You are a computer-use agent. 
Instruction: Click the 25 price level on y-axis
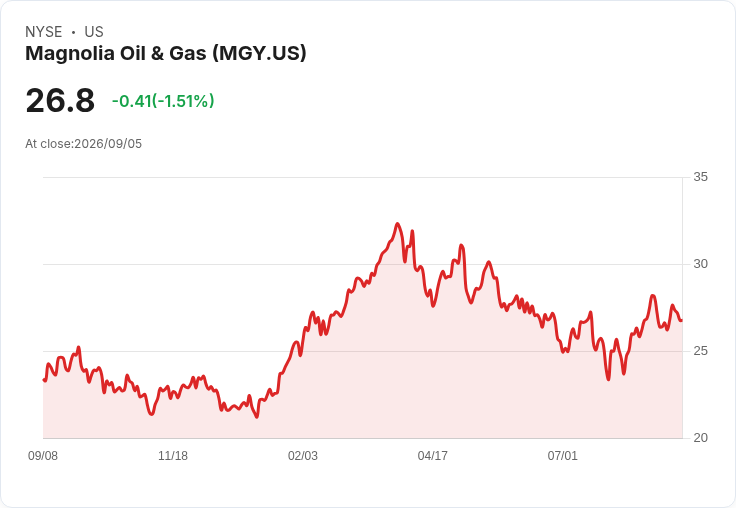tap(700, 351)
